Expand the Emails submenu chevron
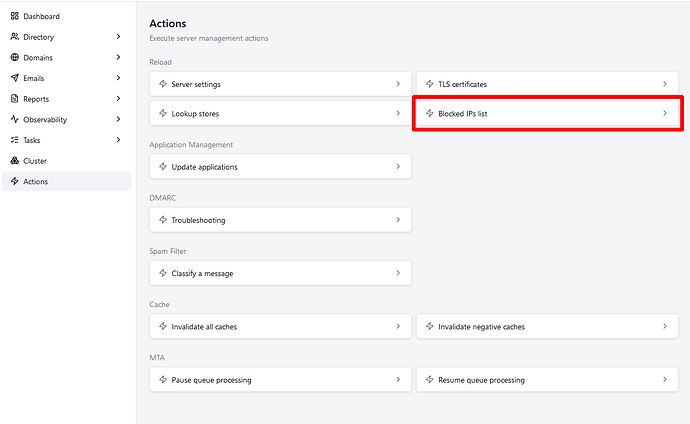The image size is (690, 424). click(118, 78)
